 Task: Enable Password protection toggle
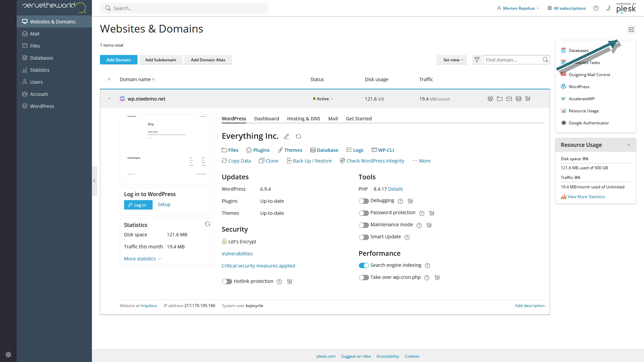pyautogui.click(x=364, y=213)
